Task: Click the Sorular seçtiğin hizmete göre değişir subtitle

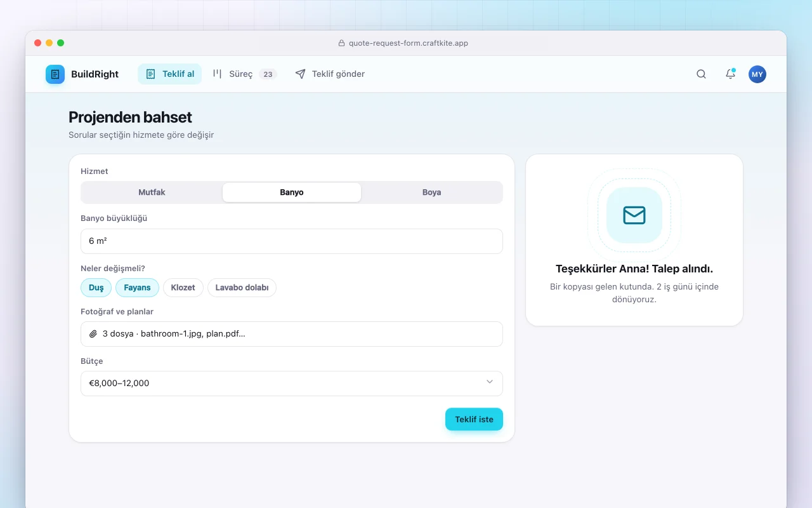Action: pos(141,135)
